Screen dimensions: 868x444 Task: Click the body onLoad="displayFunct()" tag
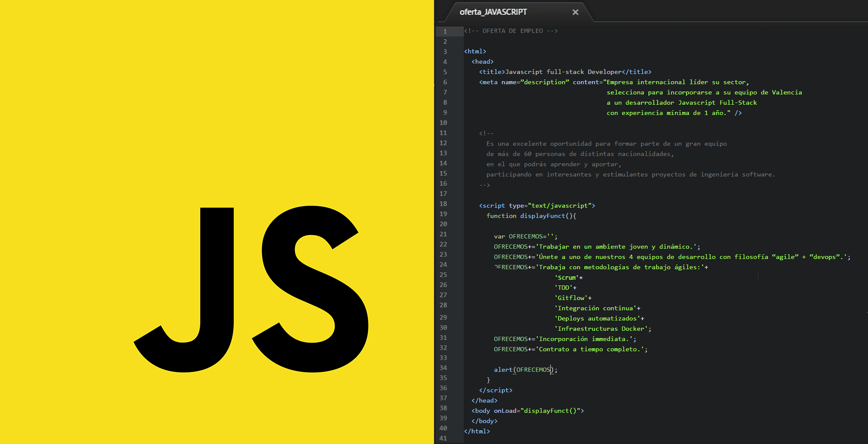tap(528, 411)
